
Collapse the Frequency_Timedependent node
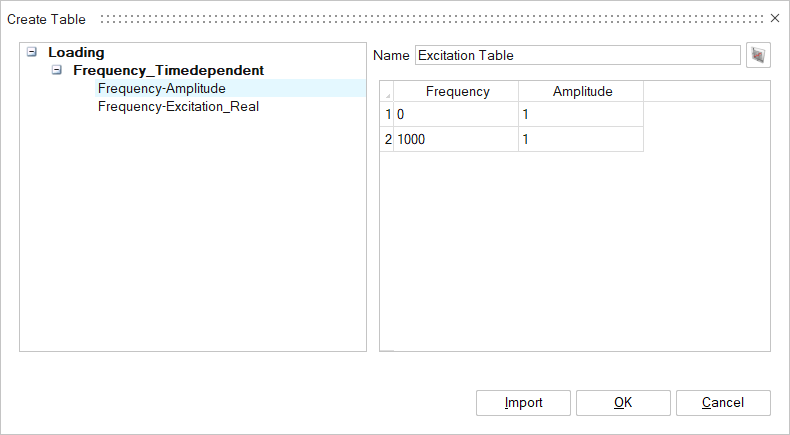click(57, 71)
